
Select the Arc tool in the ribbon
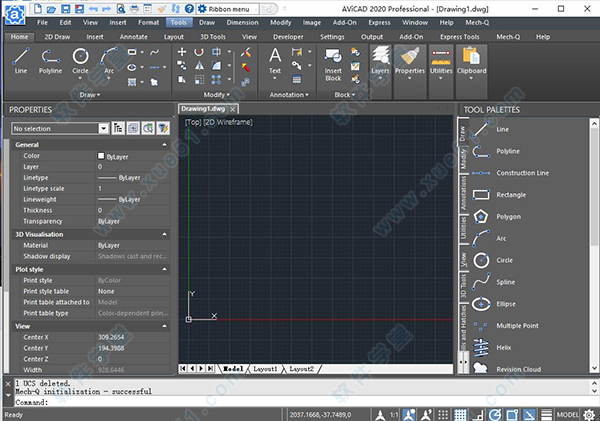(x=109, y=61)
